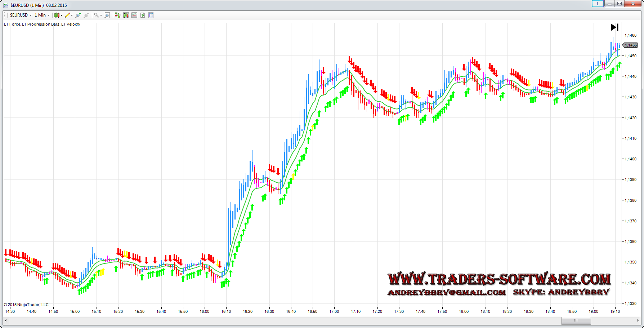
Task: Toggle the L link button in titlebar
Action: point(598,4)
